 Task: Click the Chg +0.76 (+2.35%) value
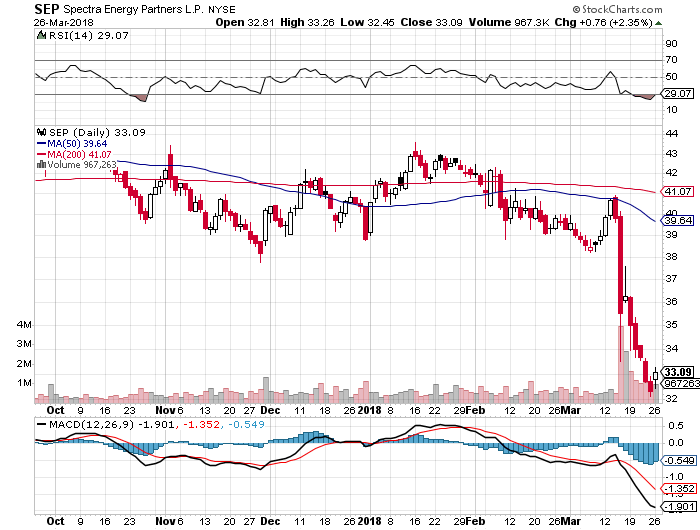coord(604,22)
